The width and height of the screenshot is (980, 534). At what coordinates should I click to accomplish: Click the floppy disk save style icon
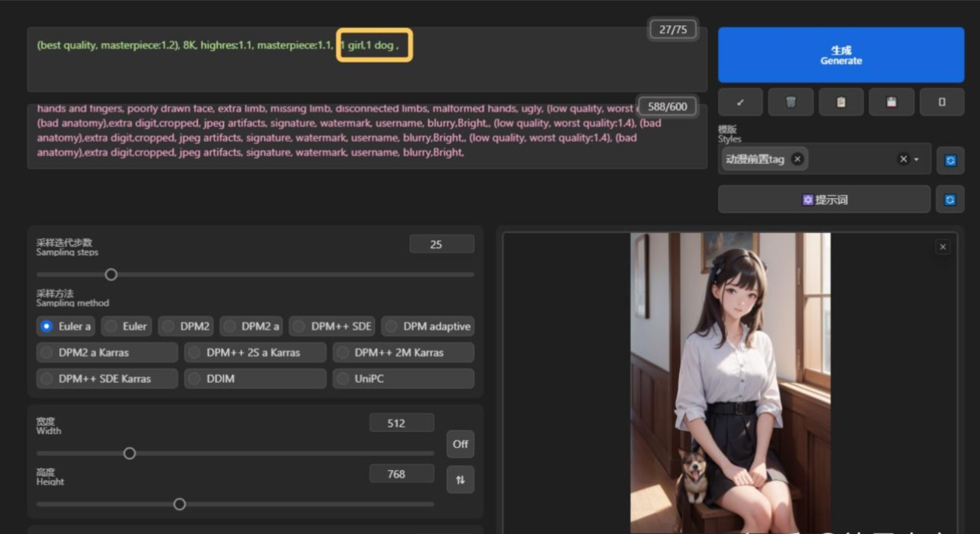(891, 102)
